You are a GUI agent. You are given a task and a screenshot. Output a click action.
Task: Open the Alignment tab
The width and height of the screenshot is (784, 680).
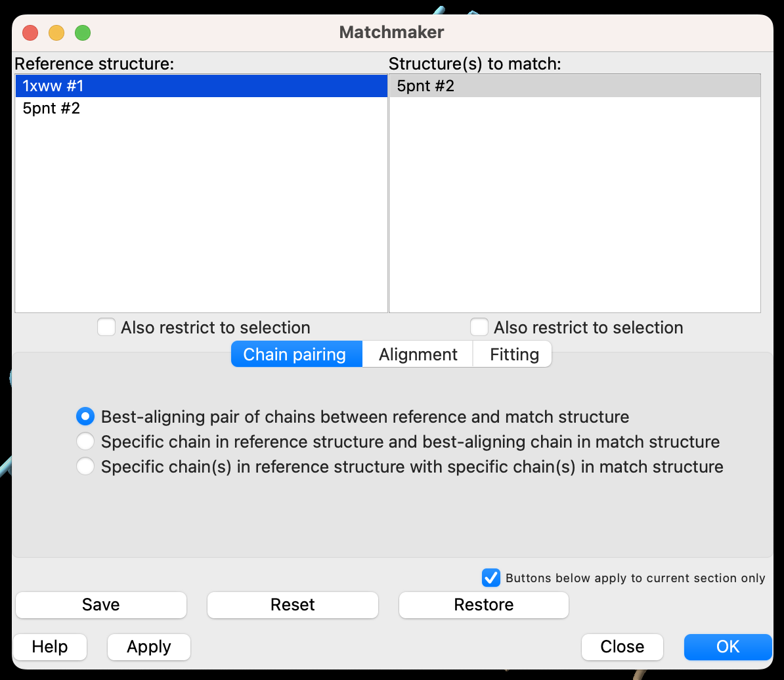point(418,354)
